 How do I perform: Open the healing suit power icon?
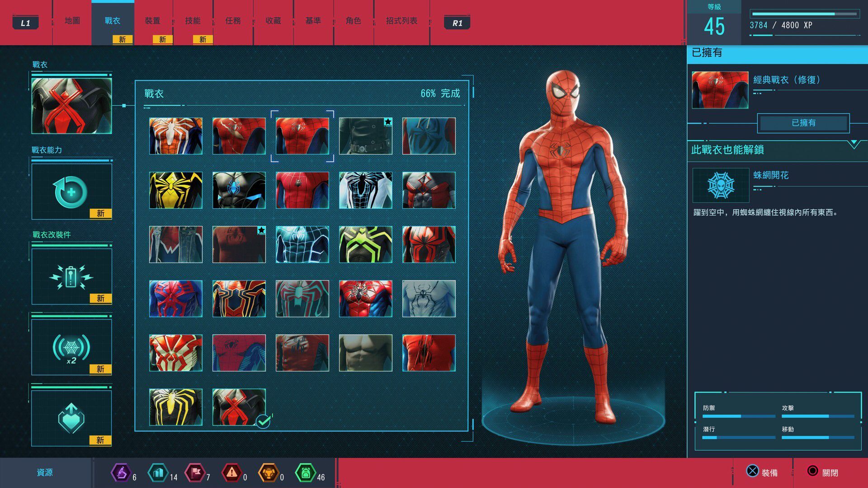(71, 192)
